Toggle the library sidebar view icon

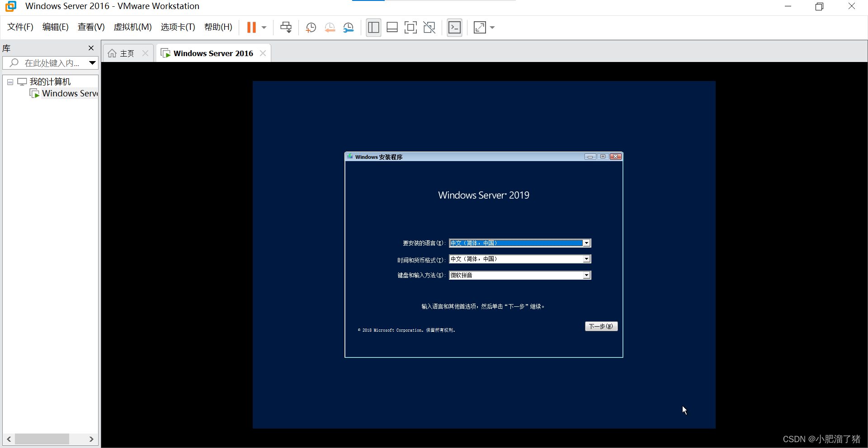click(373, 28)
